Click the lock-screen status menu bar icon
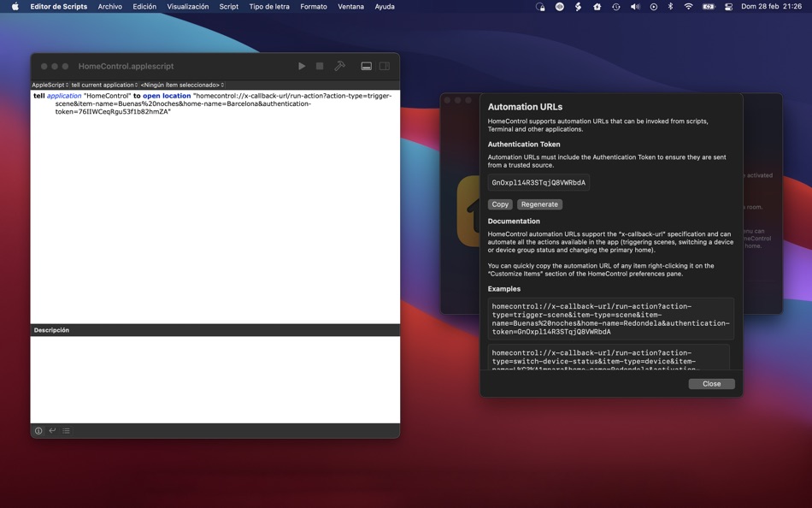The image size is (812, 508). pos(540,7)
